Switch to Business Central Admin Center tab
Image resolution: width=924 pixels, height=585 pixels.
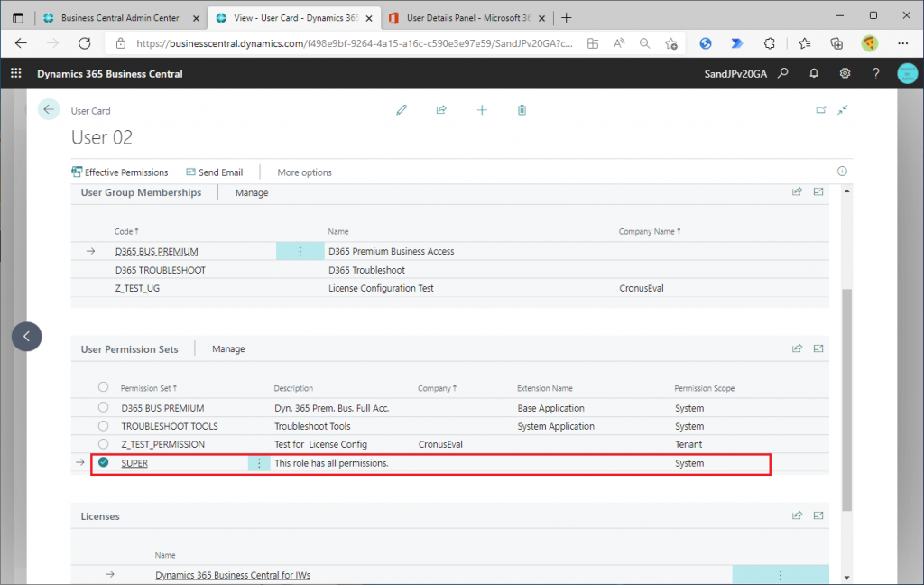(x=120, y=18)
